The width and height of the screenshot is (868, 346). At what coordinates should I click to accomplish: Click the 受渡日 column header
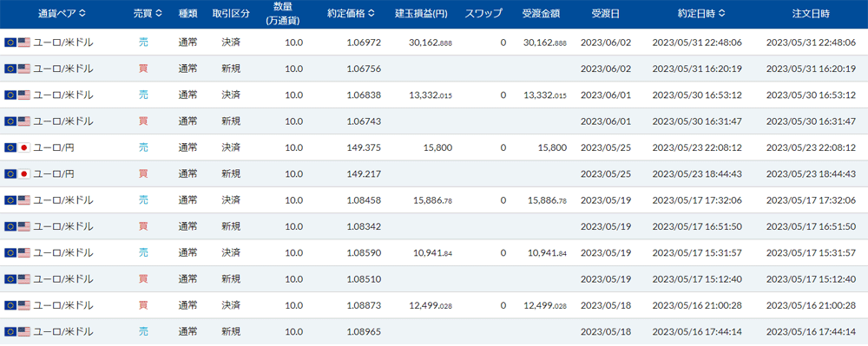605,14
